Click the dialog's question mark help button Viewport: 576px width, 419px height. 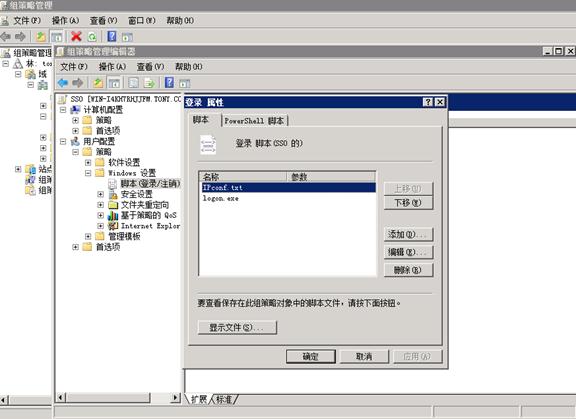click(x=428, y=102)
